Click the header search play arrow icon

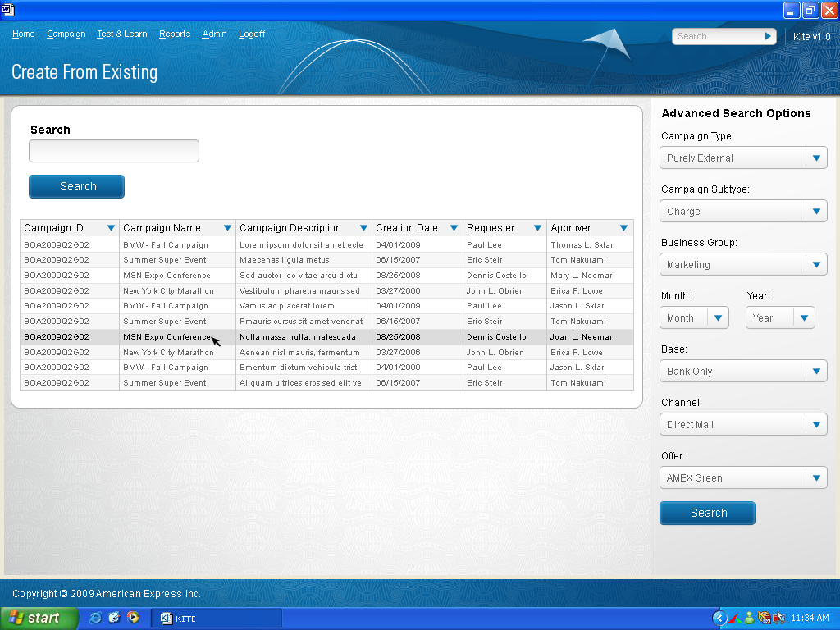pyautogui.click(x=768, y=36)
